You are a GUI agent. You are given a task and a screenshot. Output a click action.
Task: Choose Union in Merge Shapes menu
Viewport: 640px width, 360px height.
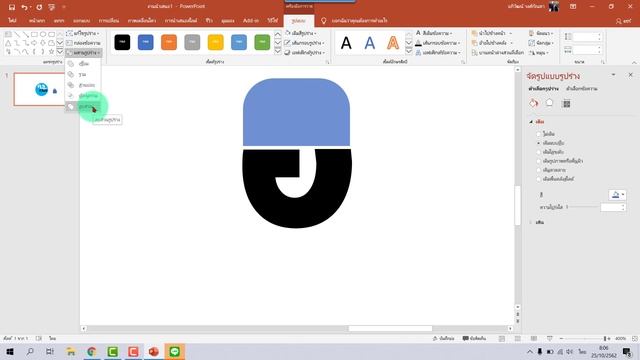tap(83, 64)
